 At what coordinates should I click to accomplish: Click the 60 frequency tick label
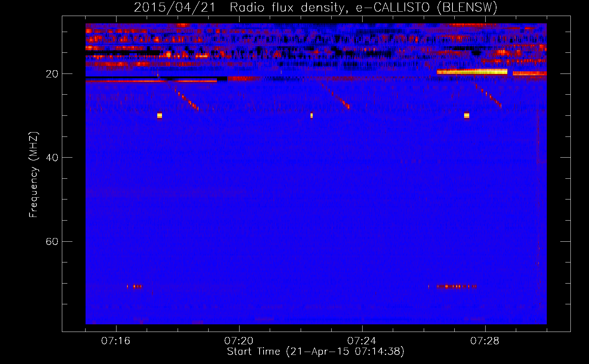click(x=52, y=241)
